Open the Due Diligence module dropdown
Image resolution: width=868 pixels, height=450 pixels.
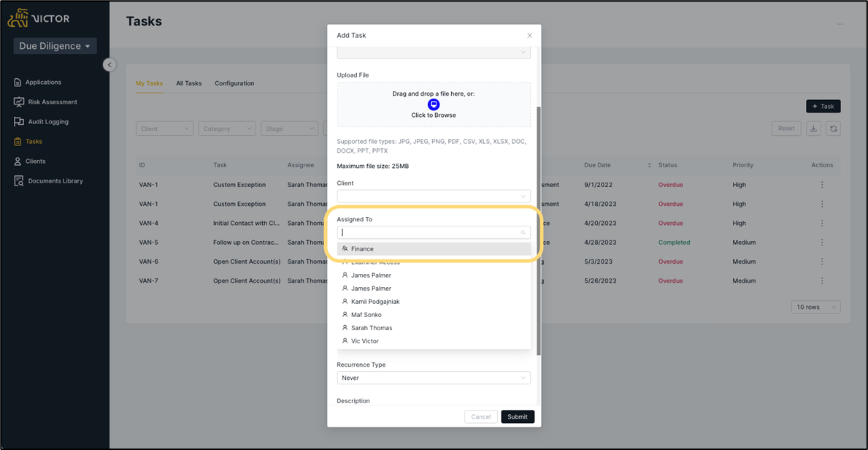(x=55, y=46)
